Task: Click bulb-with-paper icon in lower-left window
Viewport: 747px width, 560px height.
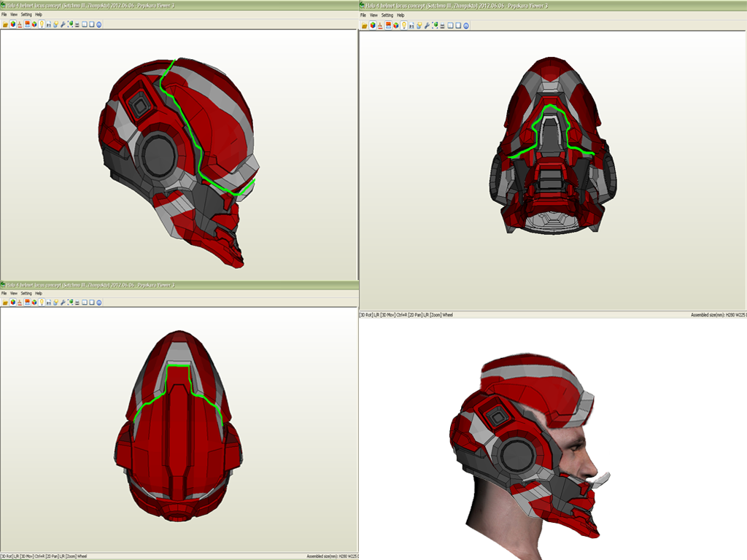Action: pos(55,303)
